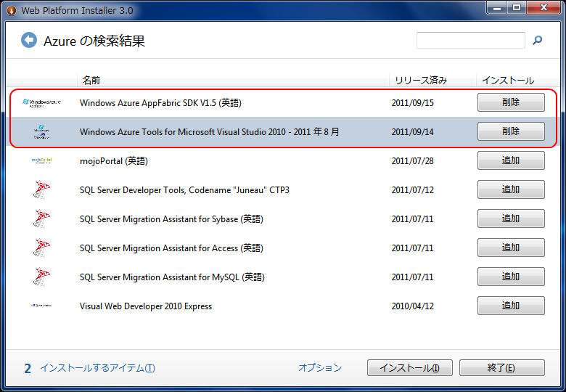Click the release date 2011/07/28

point(413,161)
